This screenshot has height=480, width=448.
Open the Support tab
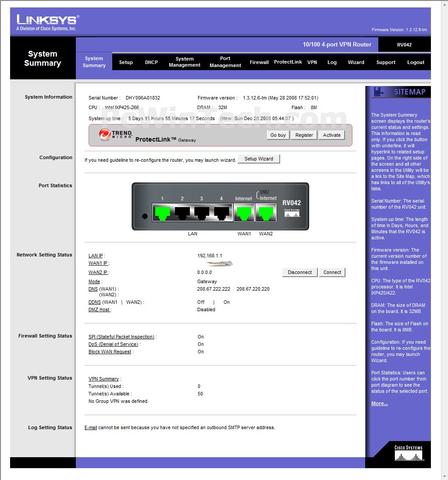coord(385,62)
